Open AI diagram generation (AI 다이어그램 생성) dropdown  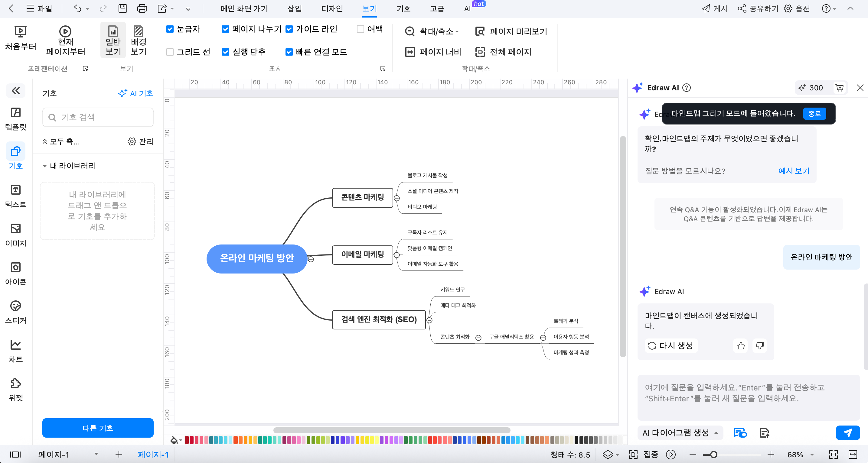pos(680,433)
